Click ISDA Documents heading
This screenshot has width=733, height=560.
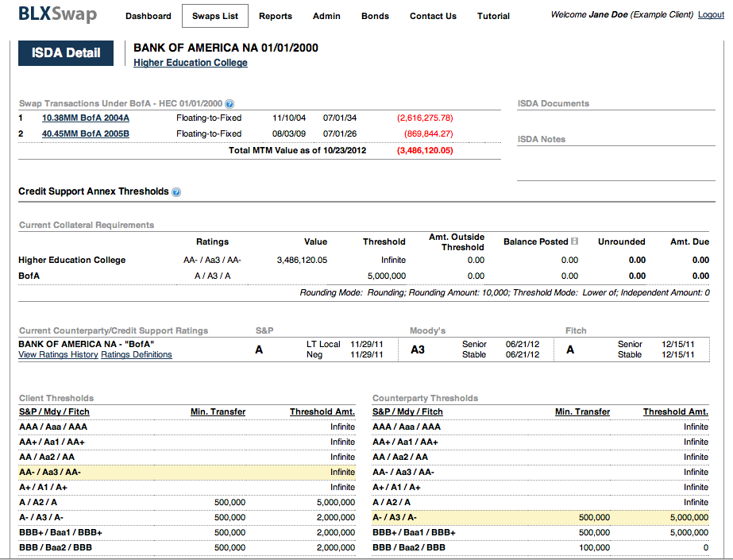[553, 103]
